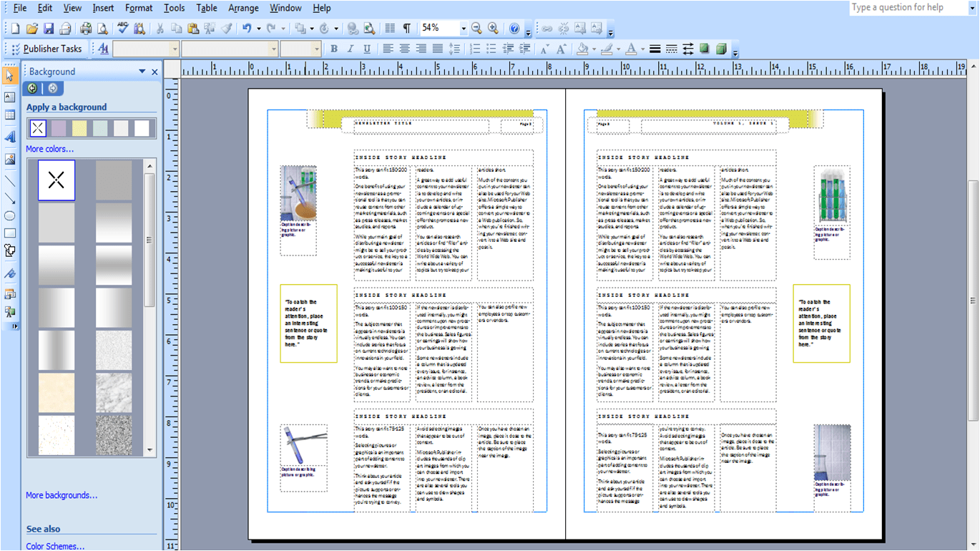Open Print Preview
The height and width of the screenshot is (551, 980).
(102, 29)
